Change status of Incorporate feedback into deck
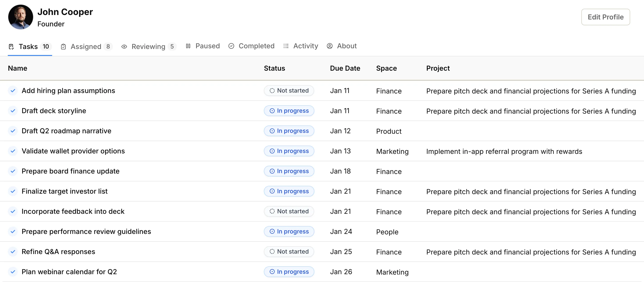This screenshot has width=644, height=282. pos(289,211)
